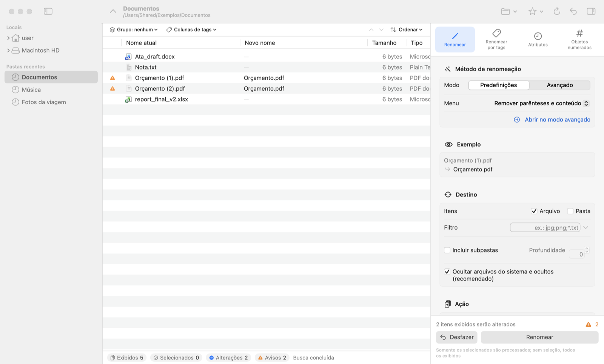This screenshot has width=604, height=364.
Task: Open the Atributos tab
Action: tap(538, 39)
